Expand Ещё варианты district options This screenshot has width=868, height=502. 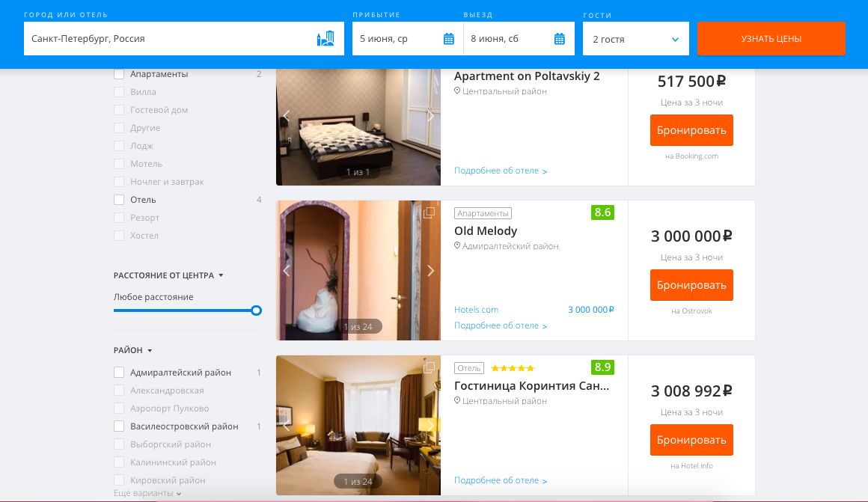(x=147, y=493)
